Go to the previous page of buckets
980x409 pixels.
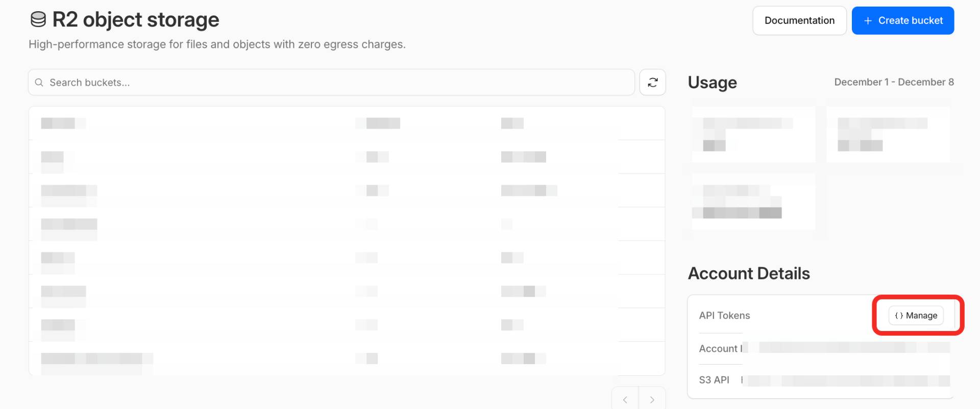point(625,400)
